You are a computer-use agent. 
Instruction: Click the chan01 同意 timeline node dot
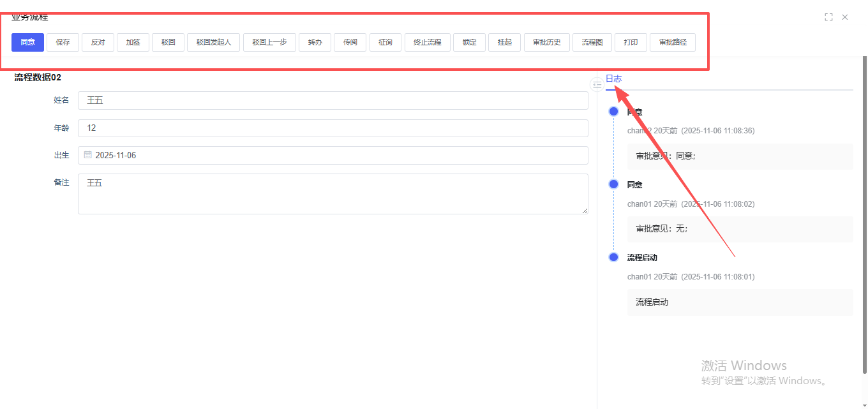(x=614, y=184)
